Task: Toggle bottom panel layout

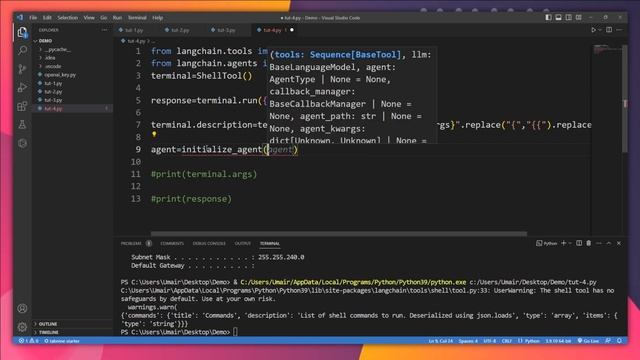Action: (x=558, y=18)
